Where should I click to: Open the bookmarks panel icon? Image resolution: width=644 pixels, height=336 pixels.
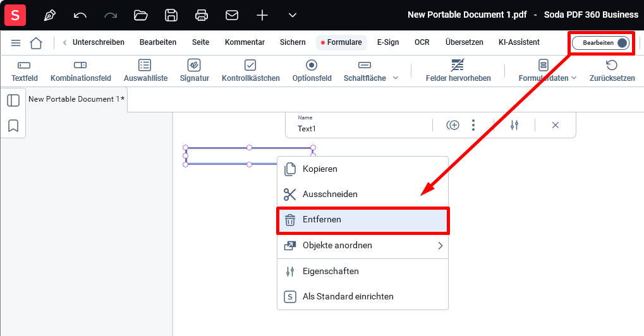tap(13, 126)
